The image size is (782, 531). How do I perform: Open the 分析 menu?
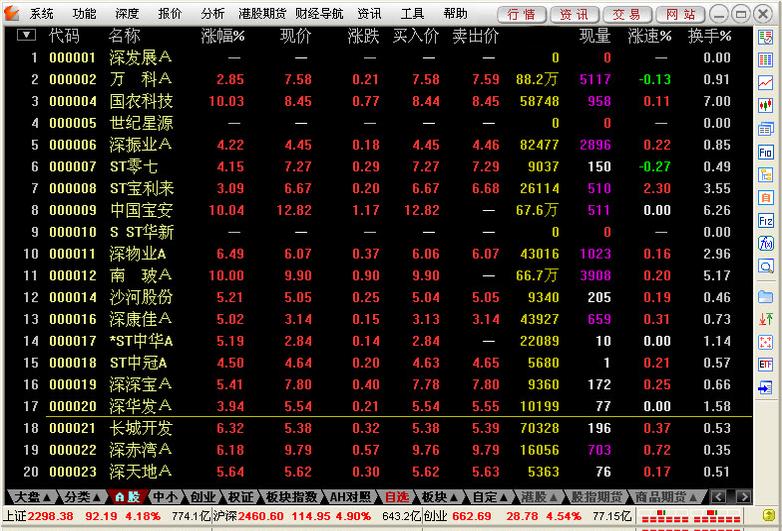[x=213, y=13]
